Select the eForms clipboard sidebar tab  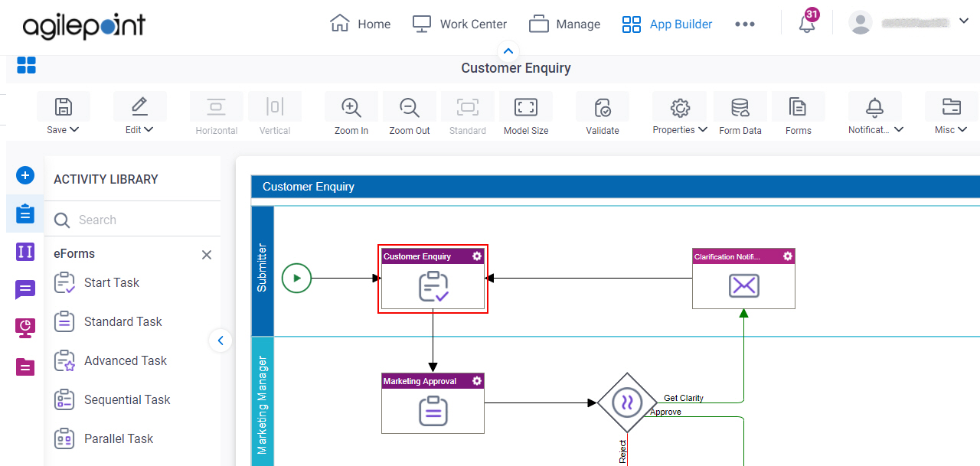click(x=25, y=213)
